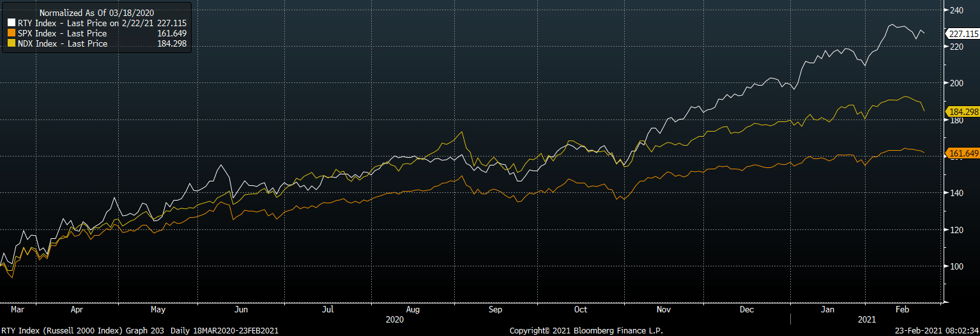Click the Nov label on date axis
The width and height of the screenshot is (980, 336).
click(664, 309)
